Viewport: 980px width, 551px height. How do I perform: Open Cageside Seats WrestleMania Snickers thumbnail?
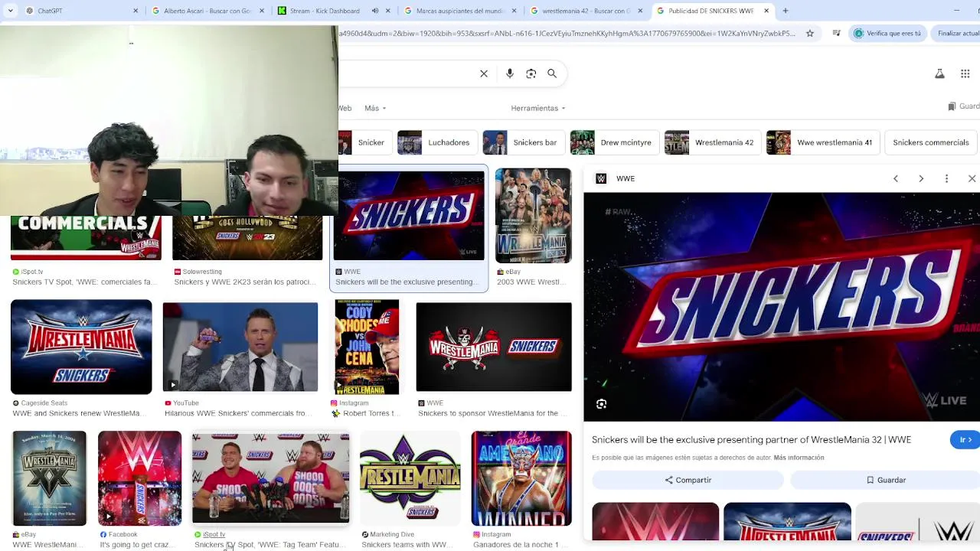point(81,347)
